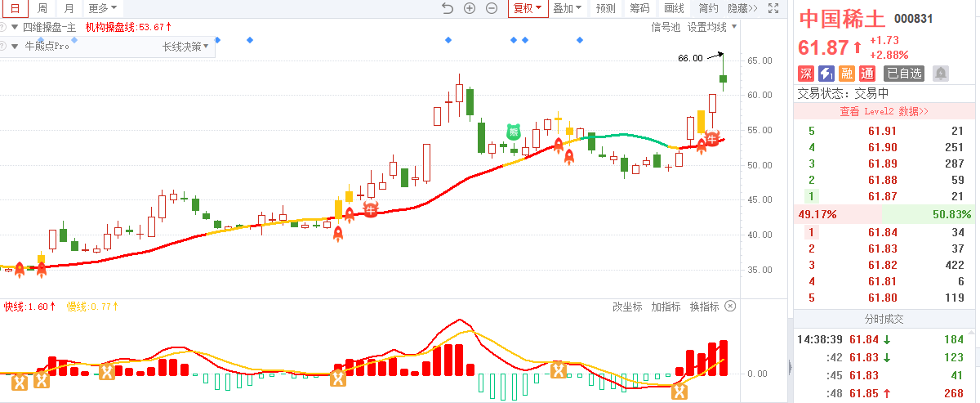Click the rightmost red bull icon near latest candles
980x403 pixels.
coord(712,140)
